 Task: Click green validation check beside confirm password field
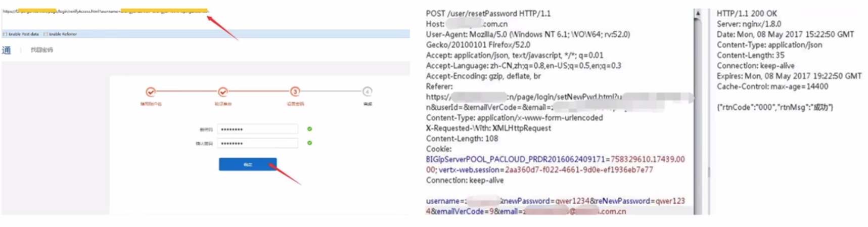[310, 143]
